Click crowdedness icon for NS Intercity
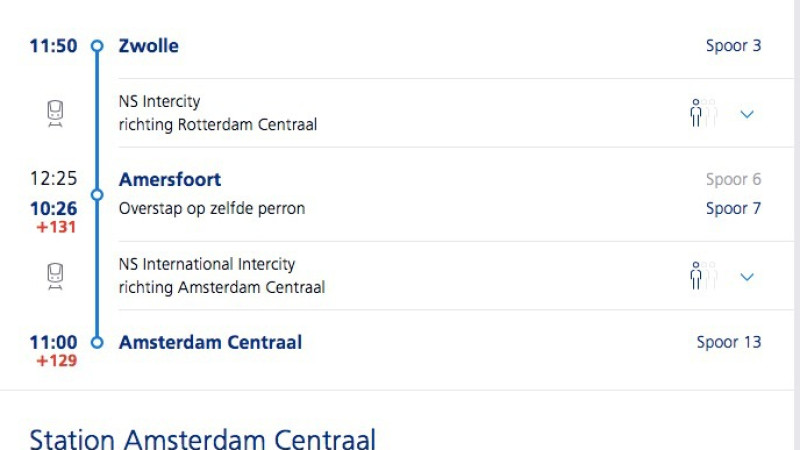Viewport: 800px width, 450px height. point(703,114)
